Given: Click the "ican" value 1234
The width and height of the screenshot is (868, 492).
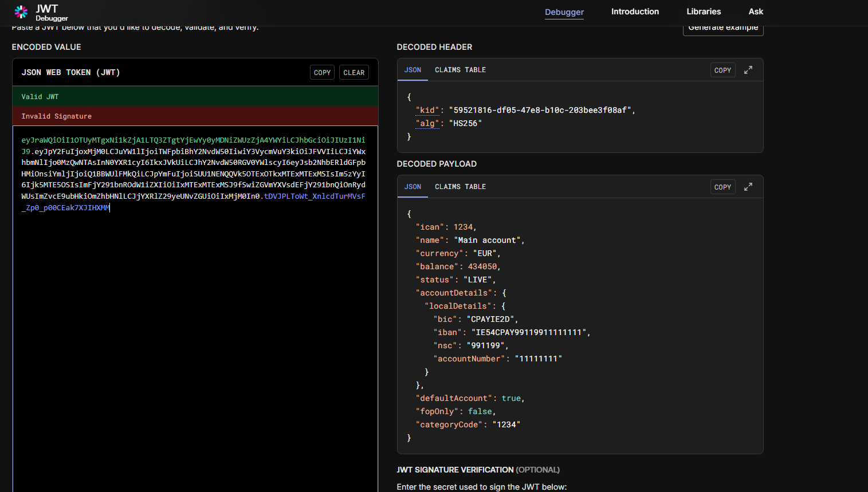Looking at the screenshot, I should (463, 227).
